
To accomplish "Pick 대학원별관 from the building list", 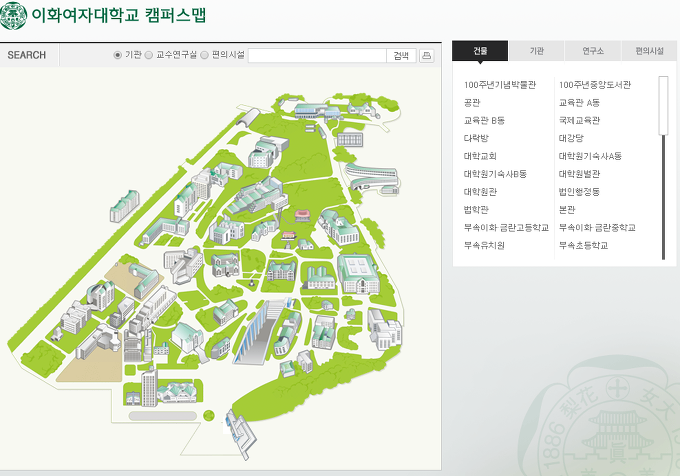I will pyautogui.click(x=579, y=174).
